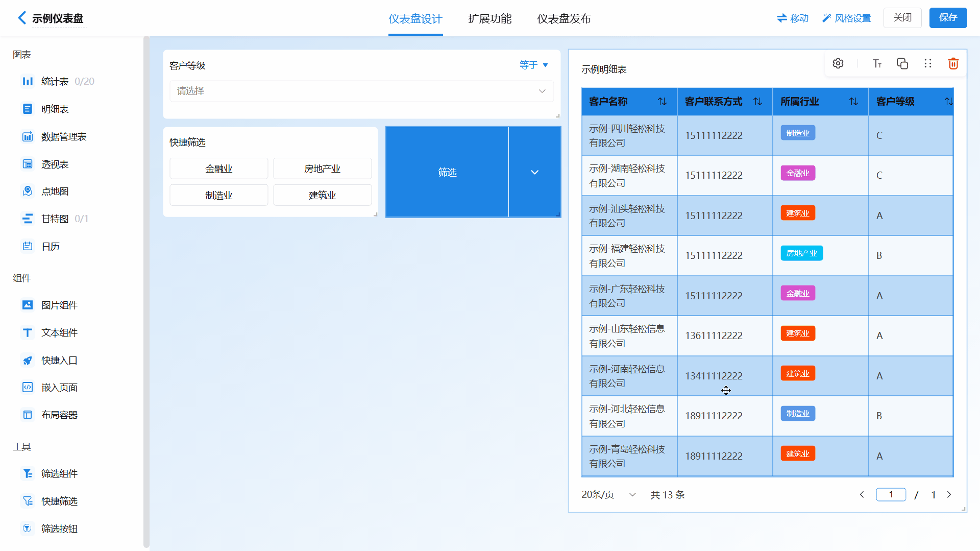Select the 统计表 chart icon
Viewport: 980px width, 551px height.
tap(28, 81)
